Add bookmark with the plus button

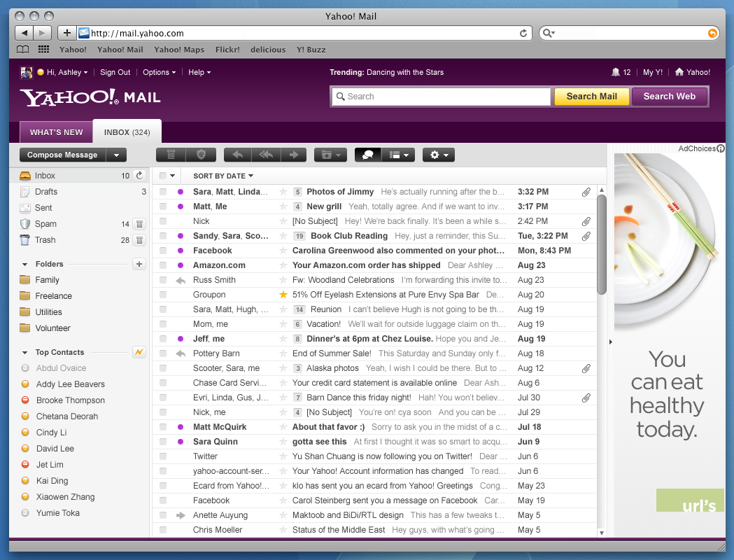pyautogui.click(x=67, y=33)
